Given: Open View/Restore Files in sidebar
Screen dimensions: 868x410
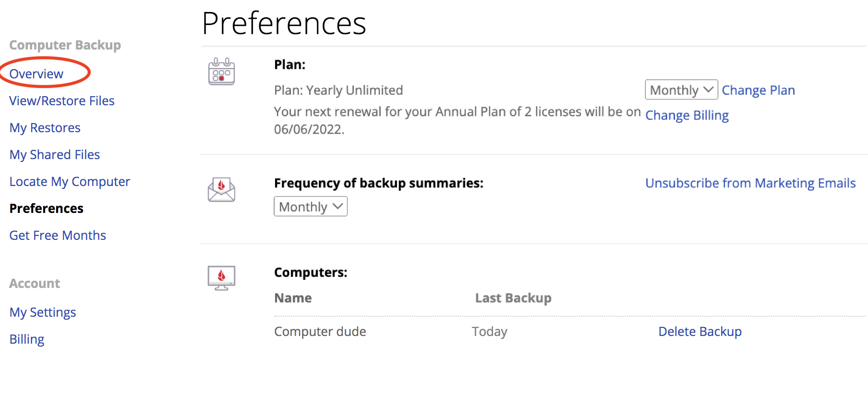Looking at the screenshot, I should click(62, 101).
